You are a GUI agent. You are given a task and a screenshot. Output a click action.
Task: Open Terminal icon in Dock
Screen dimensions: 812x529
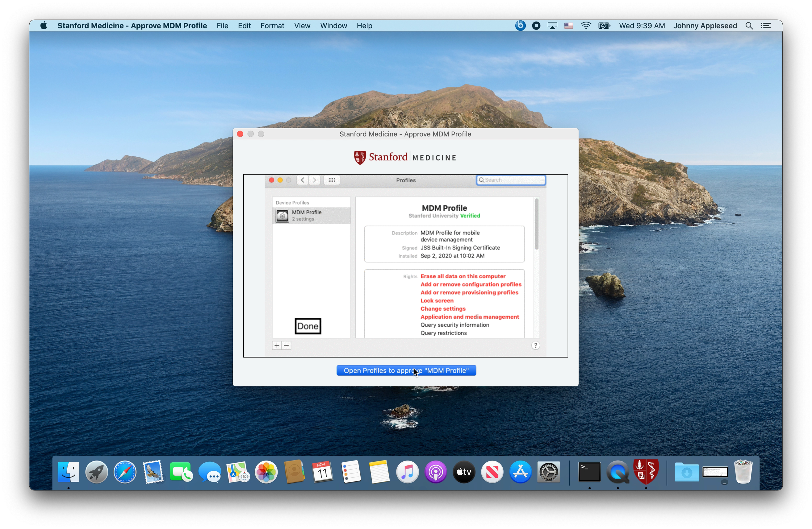[590, 472]
